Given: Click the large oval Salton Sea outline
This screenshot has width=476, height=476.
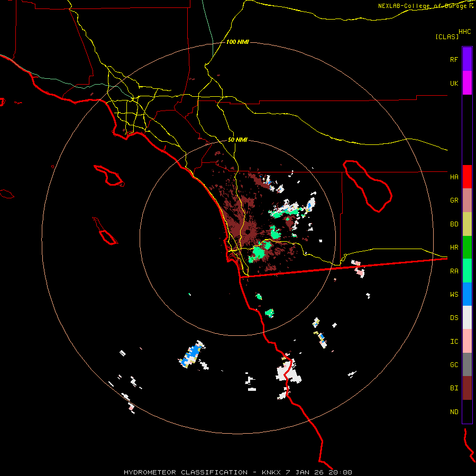Looking at the screenshot, I should coord(368,186).
